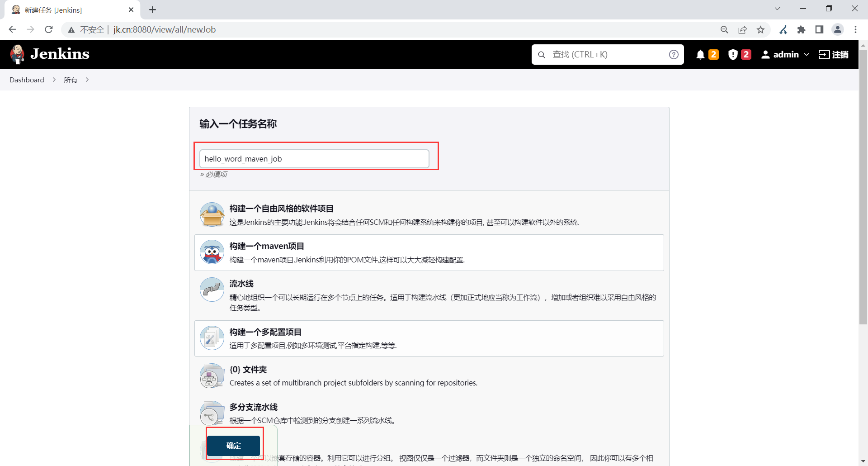Open the Chrome three-dot menu
868x466 pixels.
pos(855,29)
